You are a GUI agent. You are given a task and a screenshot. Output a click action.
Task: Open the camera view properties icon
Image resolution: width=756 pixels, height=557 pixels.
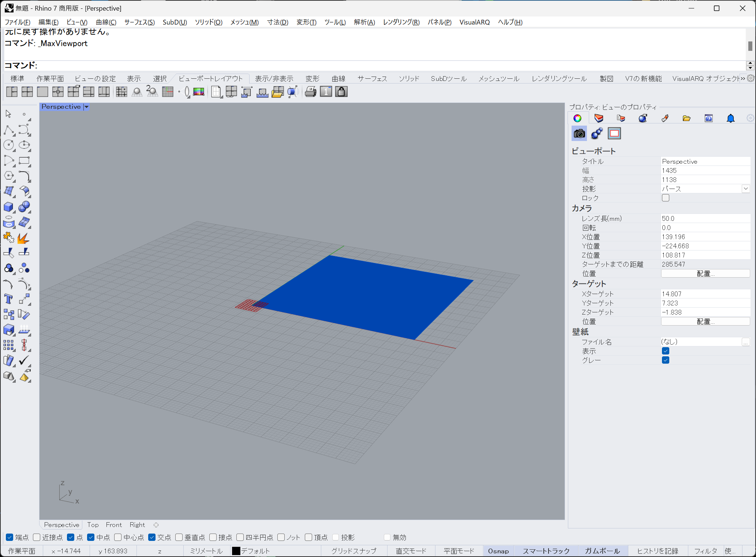coord(579,134)
